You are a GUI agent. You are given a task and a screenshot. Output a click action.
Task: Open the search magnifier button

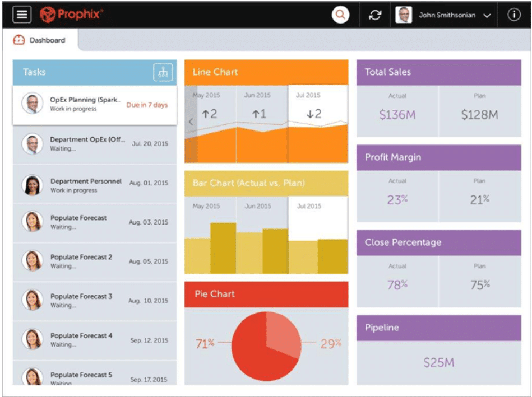coord(340,15)
